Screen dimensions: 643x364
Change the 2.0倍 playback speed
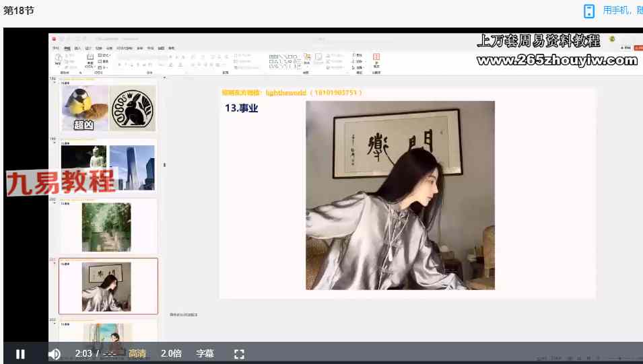pos(170,354)
